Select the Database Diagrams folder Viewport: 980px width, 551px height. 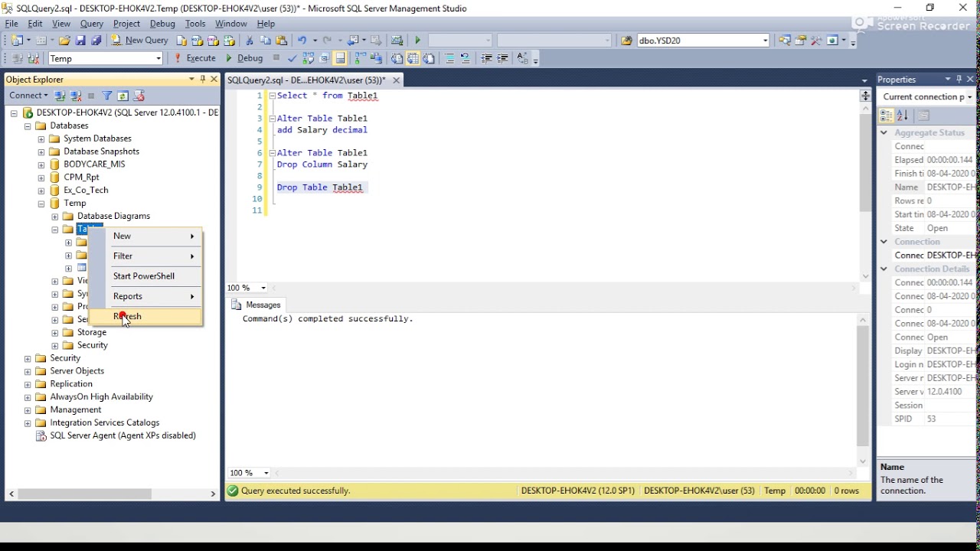(x=113, y=217)
